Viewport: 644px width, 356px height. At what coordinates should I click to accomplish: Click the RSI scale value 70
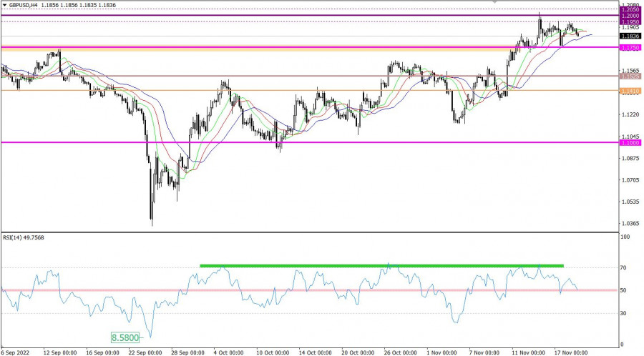(623, 268)
